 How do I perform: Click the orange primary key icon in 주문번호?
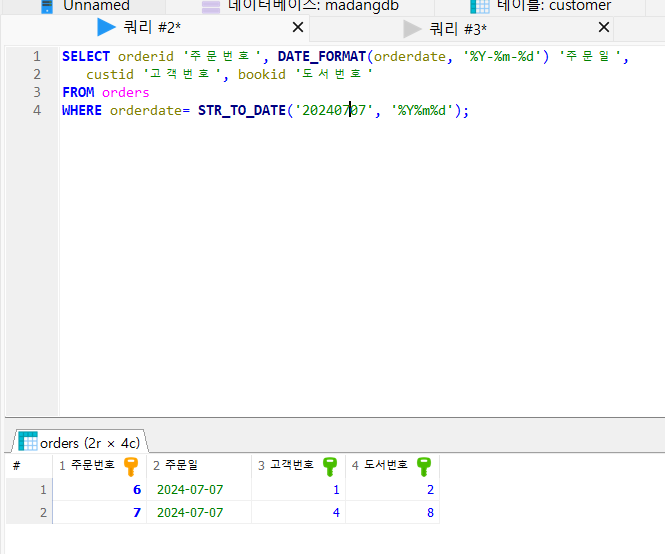pyautogui.click(x=131, y=467)
